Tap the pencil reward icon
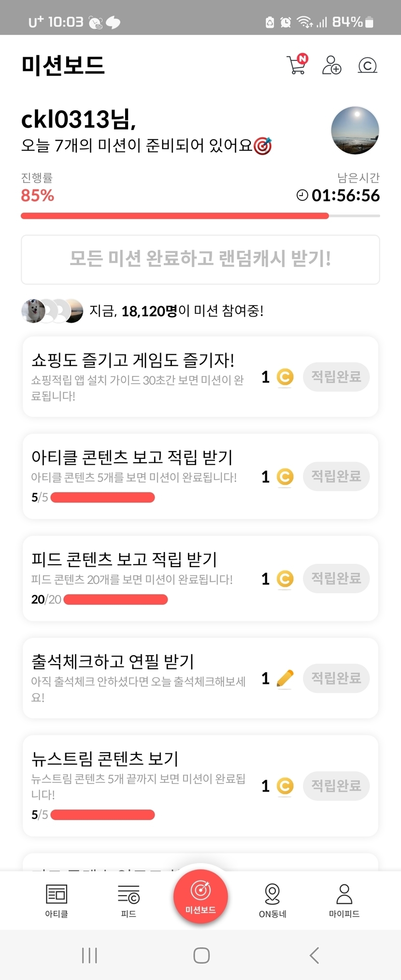401x980 pixels. click(285, 679)
